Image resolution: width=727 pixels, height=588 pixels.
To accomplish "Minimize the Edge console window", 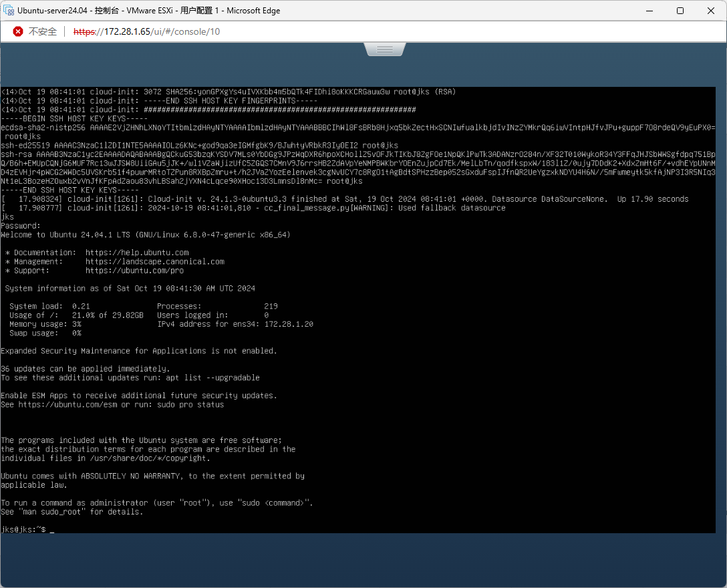I will pyautogui.click(x=649, y=11).
